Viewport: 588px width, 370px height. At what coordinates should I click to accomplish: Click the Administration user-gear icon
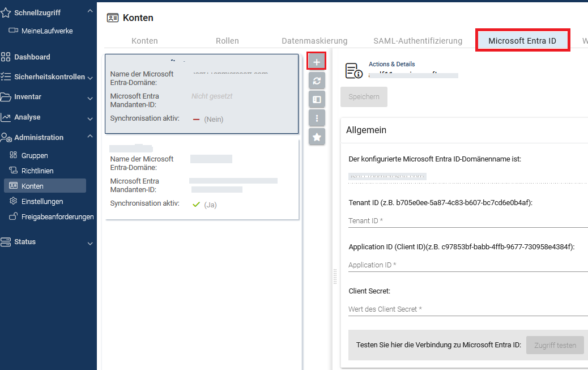coord(6,137)
